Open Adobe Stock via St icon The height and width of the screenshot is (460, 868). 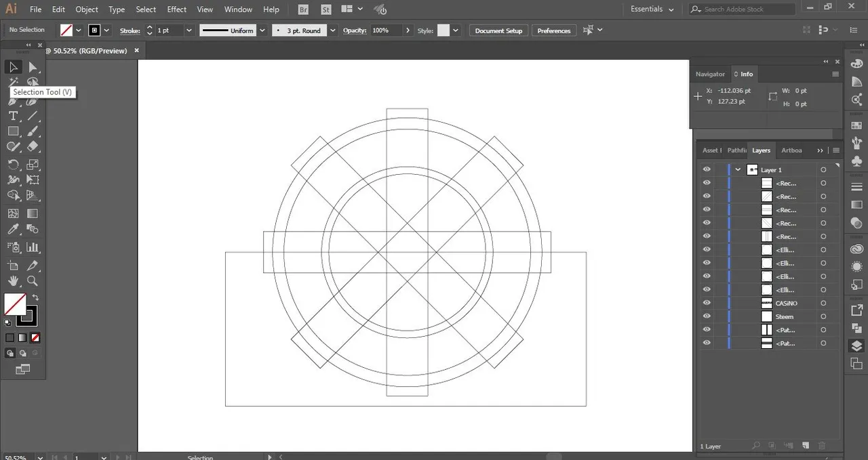tap(326, 9)
